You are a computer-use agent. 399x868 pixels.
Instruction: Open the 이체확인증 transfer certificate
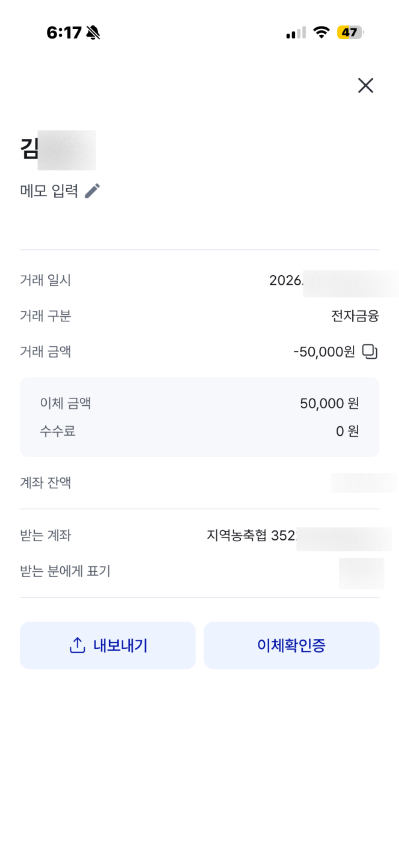pyautogui.click(x=291, y=645)
